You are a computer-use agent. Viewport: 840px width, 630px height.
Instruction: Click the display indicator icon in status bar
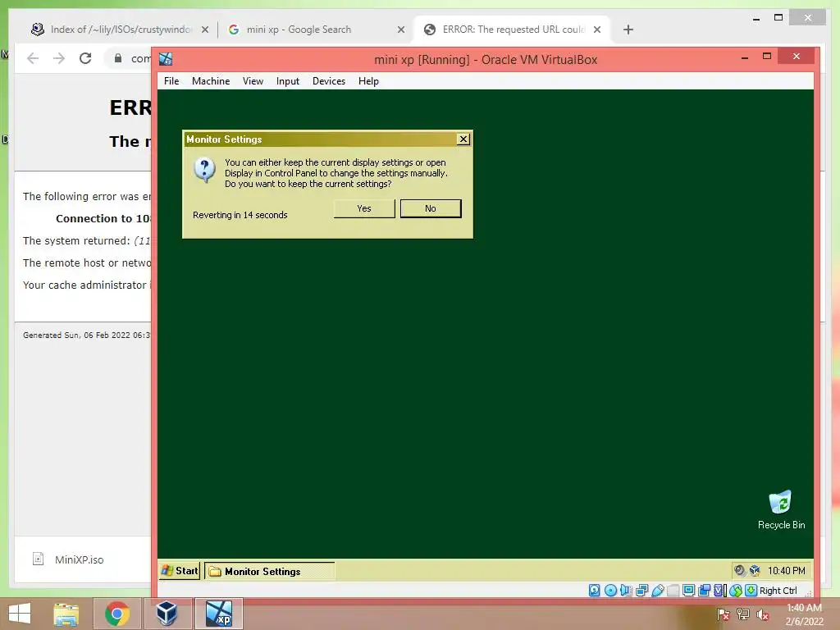coord(689,591)
